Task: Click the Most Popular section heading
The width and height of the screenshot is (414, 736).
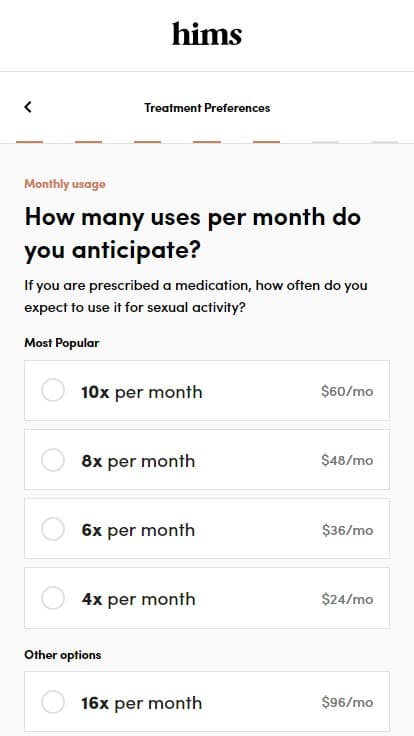Action: 61,343
